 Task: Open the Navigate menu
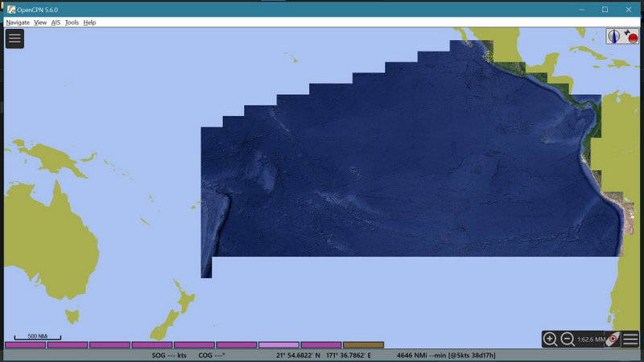[18, 23]
